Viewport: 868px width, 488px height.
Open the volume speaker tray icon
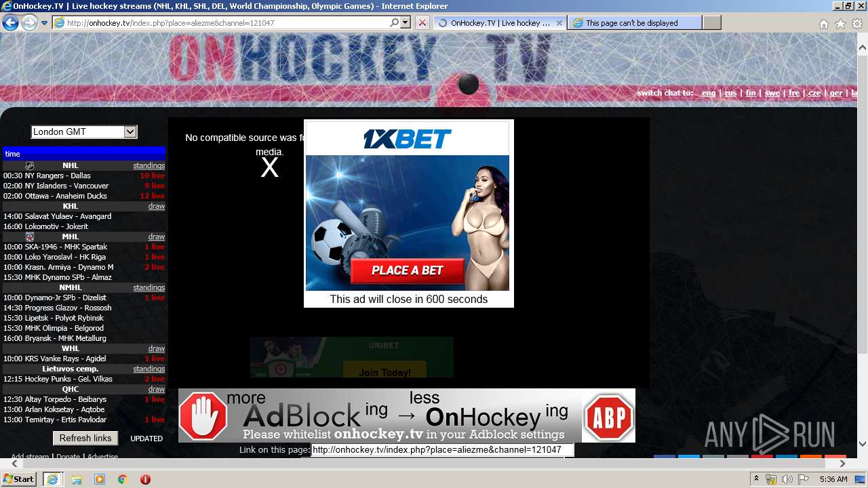[x=787, y=479]
